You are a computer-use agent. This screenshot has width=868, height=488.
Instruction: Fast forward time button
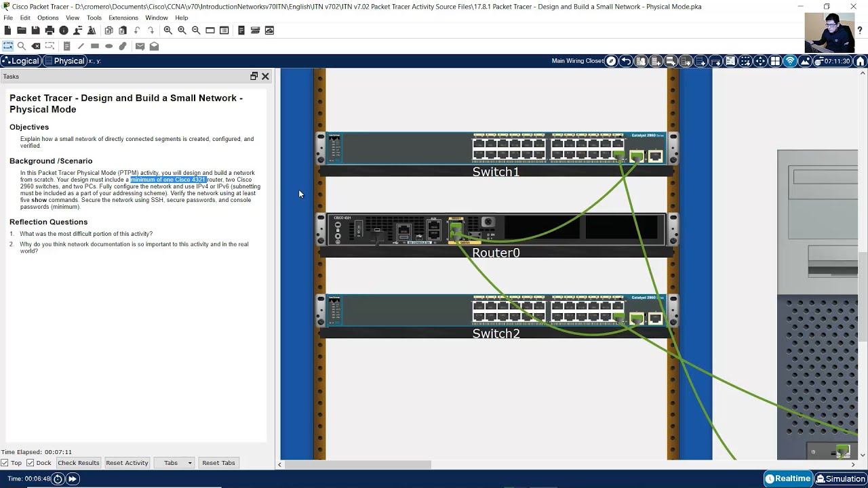click(73, 479)
